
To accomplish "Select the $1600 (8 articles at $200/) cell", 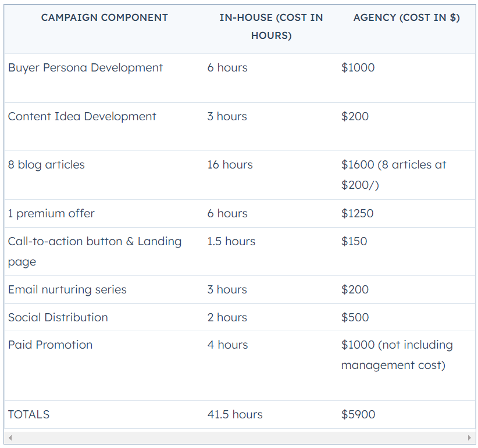I will pos(394,175).
